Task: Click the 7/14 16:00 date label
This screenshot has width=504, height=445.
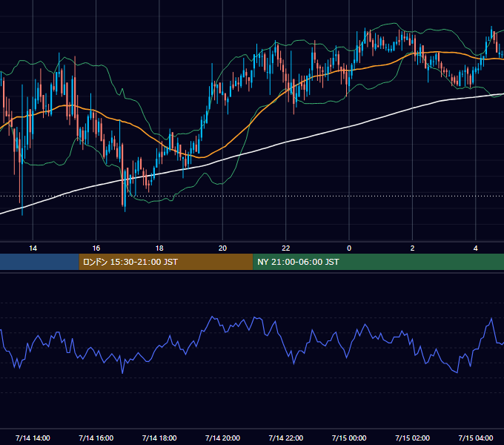Action: pos(96,438)
